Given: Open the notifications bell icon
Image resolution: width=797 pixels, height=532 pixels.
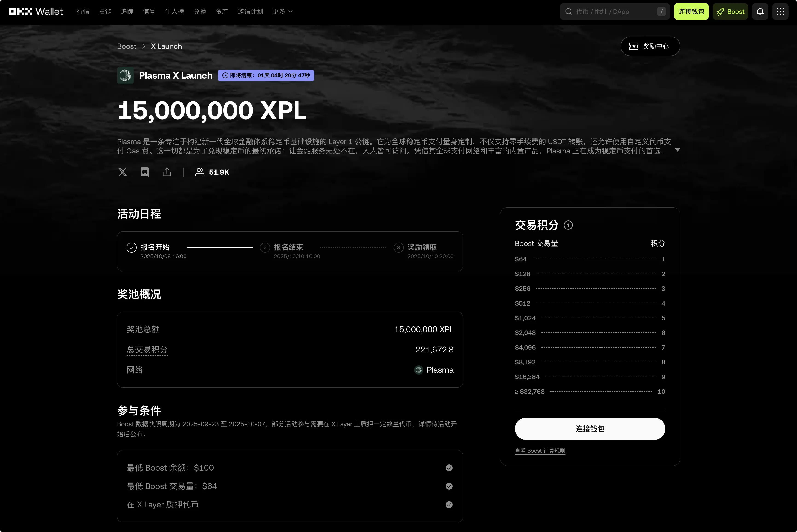Looking at the screenshot, I should tap(760, 11).
